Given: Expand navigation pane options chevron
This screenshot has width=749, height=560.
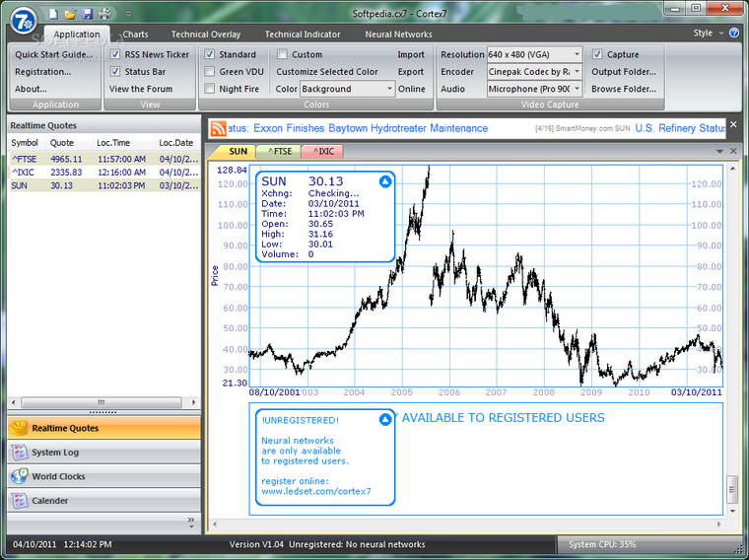Looking at the screenshot, I should [x=191, y=522].
